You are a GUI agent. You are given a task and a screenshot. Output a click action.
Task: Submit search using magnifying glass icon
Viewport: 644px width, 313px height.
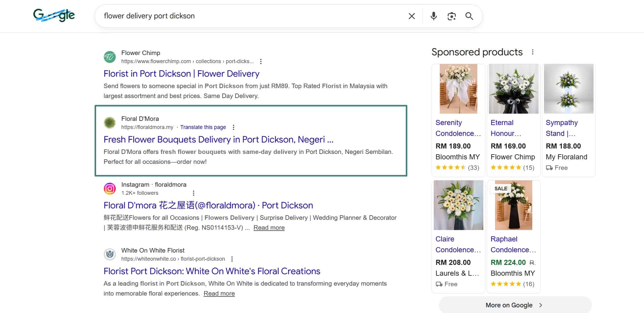pyautogui.click(x=469, y=16)
